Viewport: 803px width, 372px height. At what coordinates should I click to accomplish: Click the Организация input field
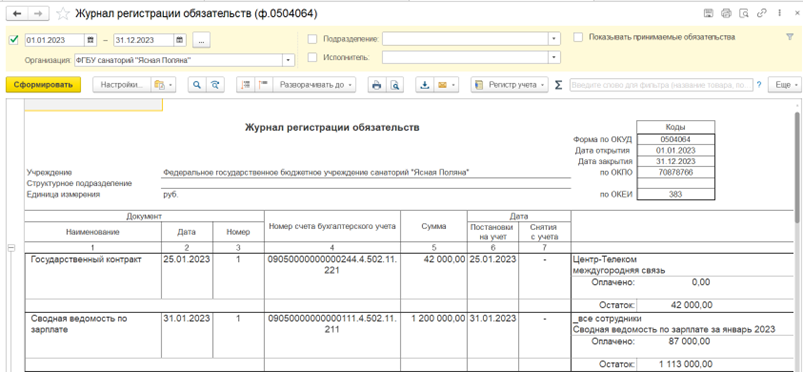[179, 60]
